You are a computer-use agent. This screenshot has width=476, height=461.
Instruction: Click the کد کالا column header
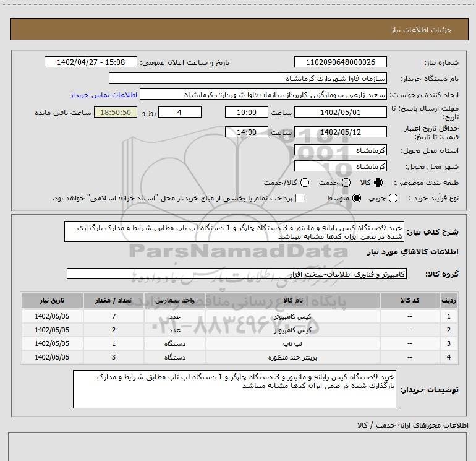[x=410, y=300]
